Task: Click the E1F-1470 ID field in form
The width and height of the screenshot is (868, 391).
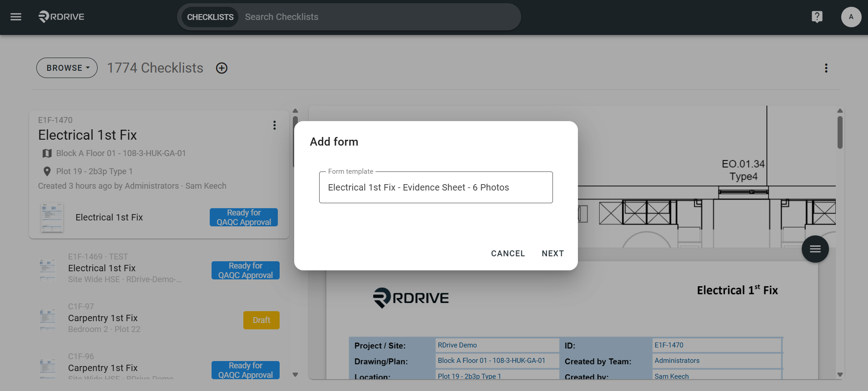Action: pos(717,345)
